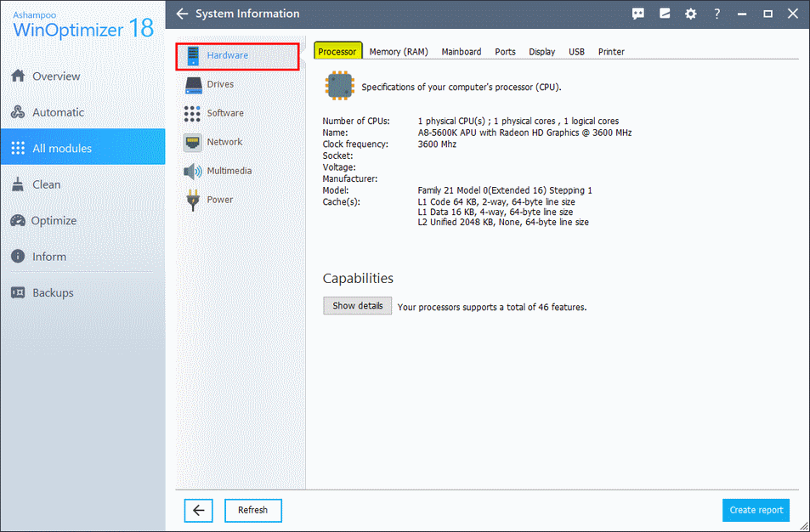Click the WinOptimizer 18 logo
Image resolution: width=810 pixels, height=532 pixels.
pos(83,24)
